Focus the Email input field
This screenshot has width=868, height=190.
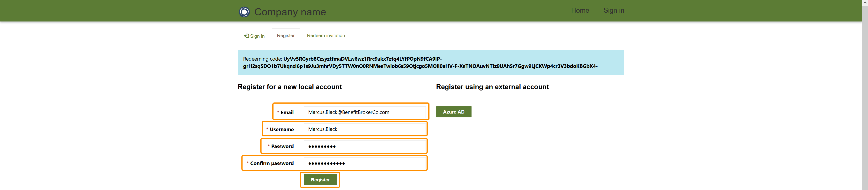pyautogui.click(x=364, y=112)
